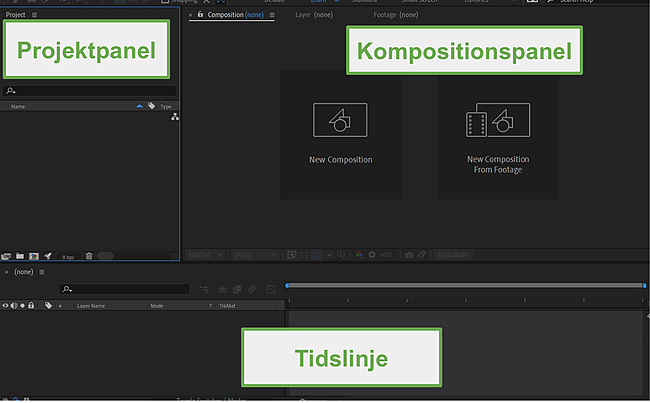Click the trash delete icon in Project panel

click(89, 256)
